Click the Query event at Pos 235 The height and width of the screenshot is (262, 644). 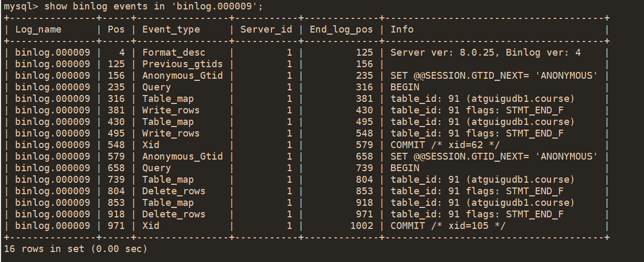point(156,87)
